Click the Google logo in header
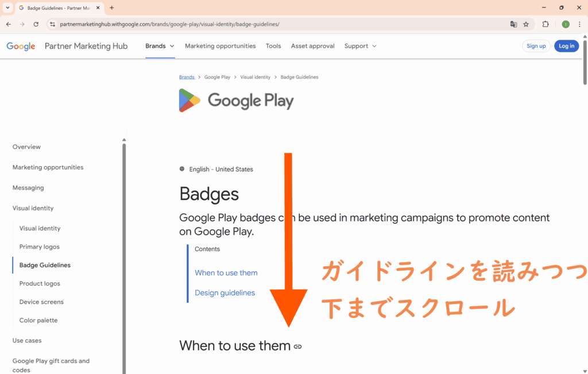Image resolution: width=588 pixels, height=374 pixels. [x=21, y=46]
